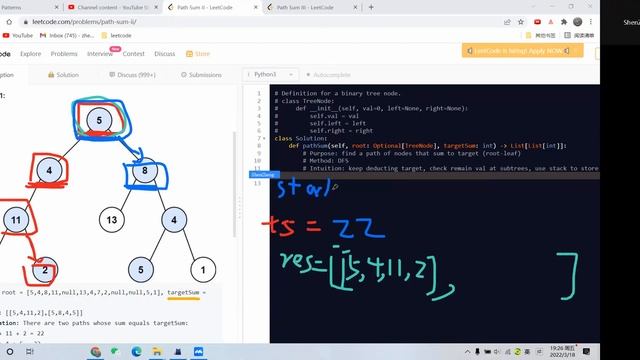Click the browser home icon

pyautogui.click(x=9, y=22)
